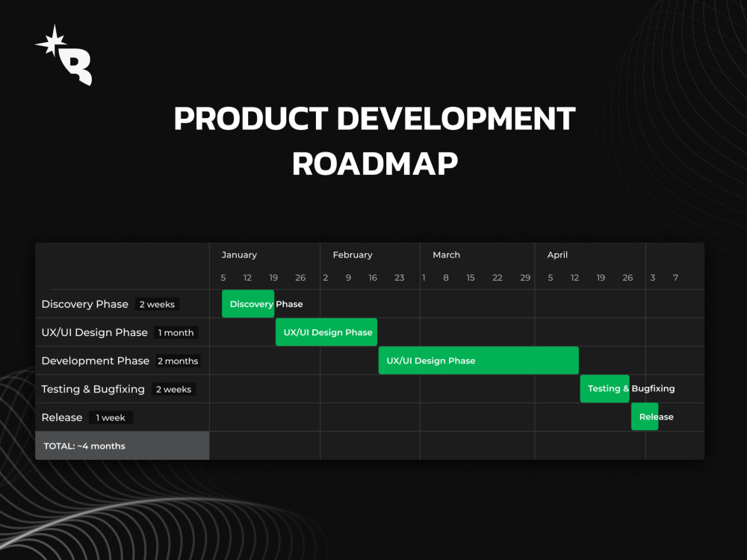Click the March month header
747x560 pixels.
447,255
